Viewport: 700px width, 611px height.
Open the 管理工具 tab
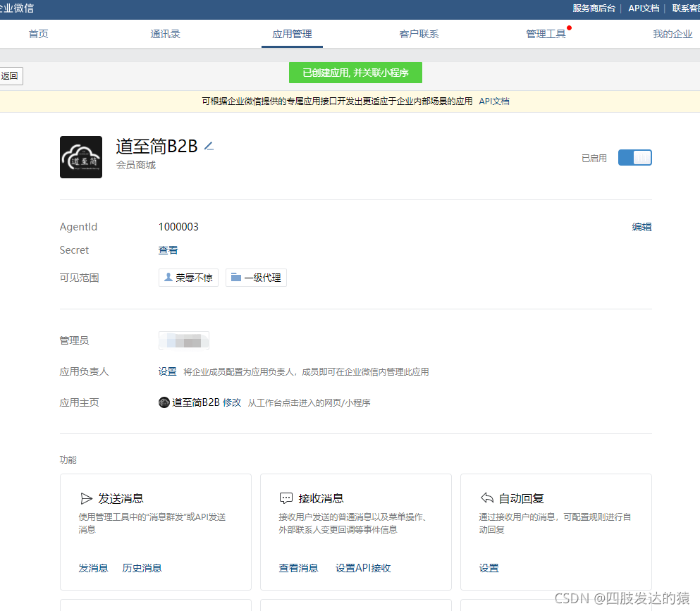(546, 34)
